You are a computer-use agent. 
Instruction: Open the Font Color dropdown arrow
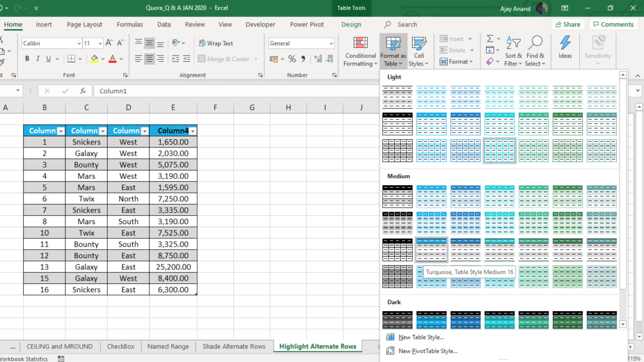pyautogui.click(x=121, y=59)
